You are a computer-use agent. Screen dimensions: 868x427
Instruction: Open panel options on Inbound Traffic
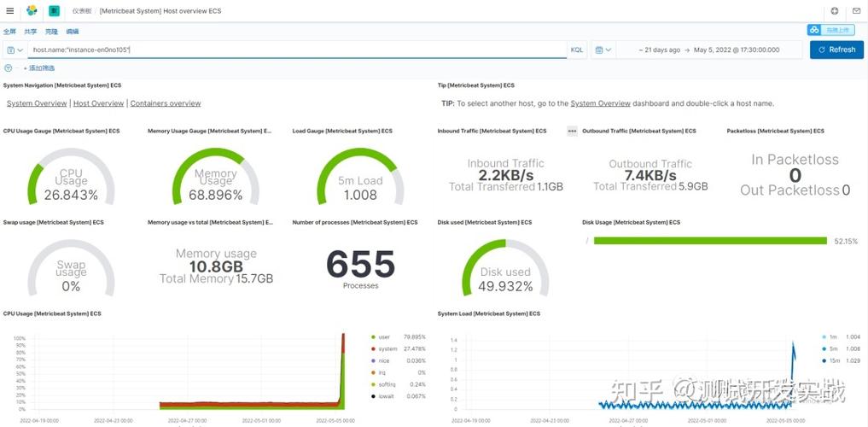click(572, 132)
